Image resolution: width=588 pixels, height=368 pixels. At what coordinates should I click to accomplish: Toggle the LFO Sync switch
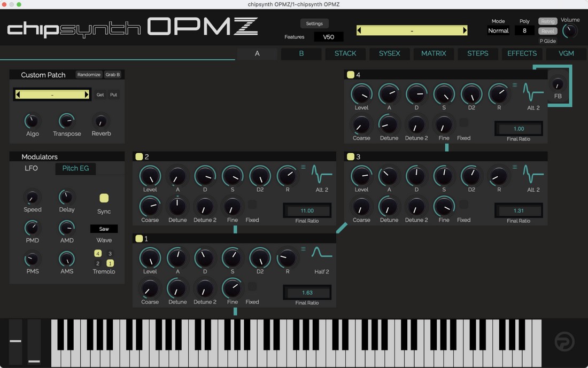[x=104, y=198]
